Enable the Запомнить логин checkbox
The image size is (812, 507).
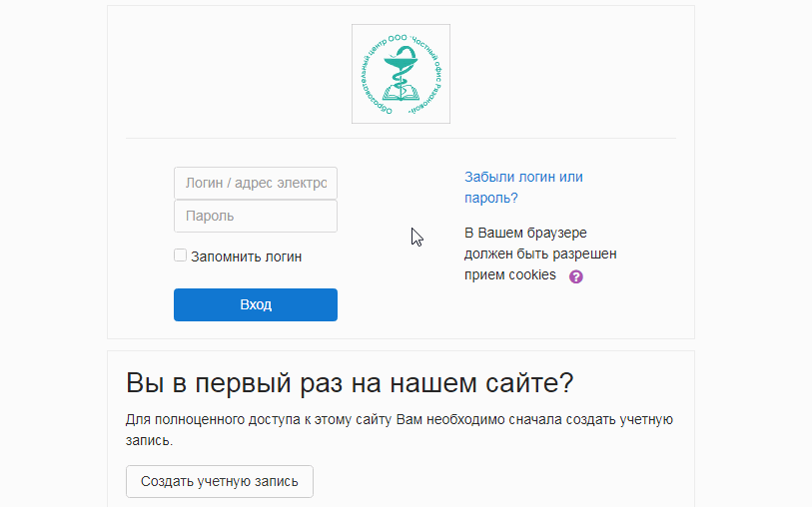tap(180, 255)
